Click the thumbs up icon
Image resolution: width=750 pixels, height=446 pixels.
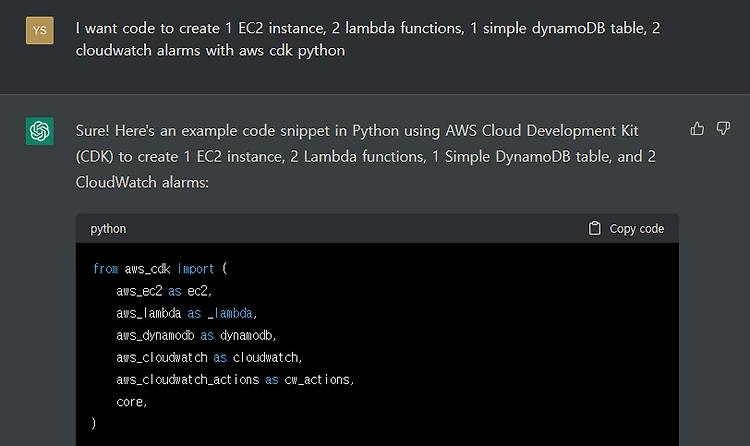pos(697,128)
